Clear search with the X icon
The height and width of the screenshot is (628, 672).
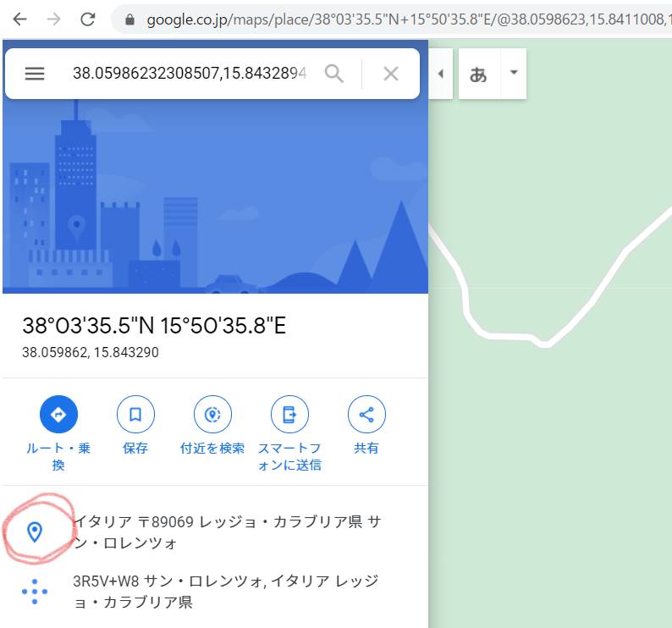[390, 74]
